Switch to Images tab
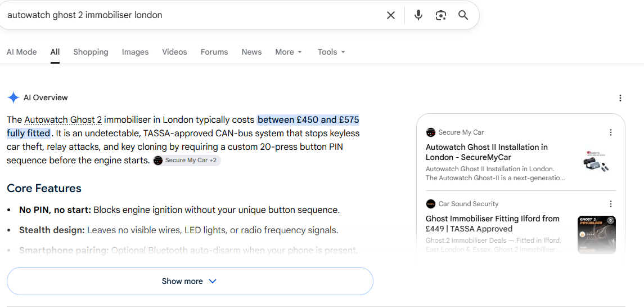Viewport: 644px width, 307px height. coord(135,52)
